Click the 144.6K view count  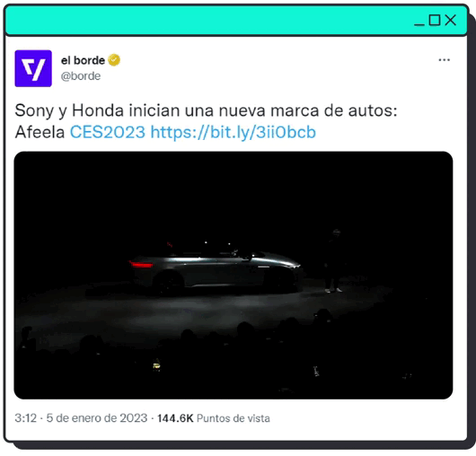click(x=175, y=418)
